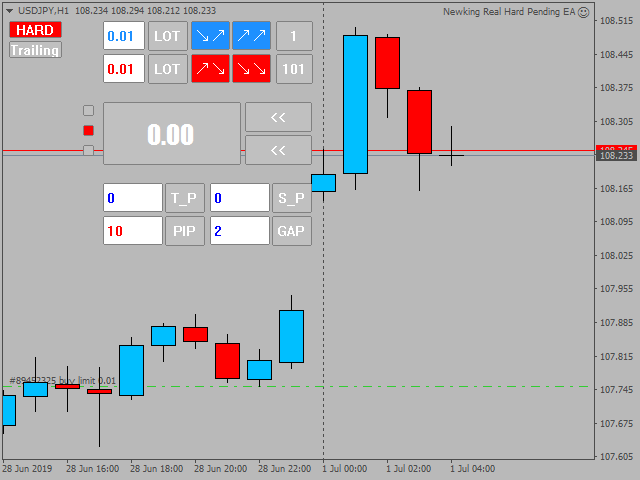The width and height of the screenshot is (640, 480).
Task: Click the S_P button
Action: 292,198
